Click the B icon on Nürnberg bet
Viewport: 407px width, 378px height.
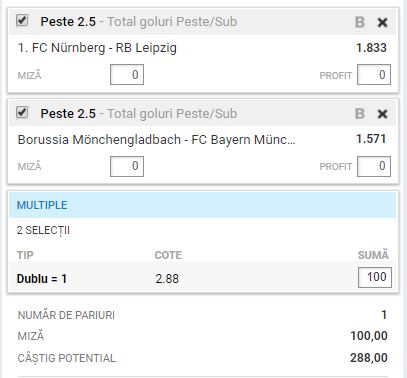tap(360, 22)
